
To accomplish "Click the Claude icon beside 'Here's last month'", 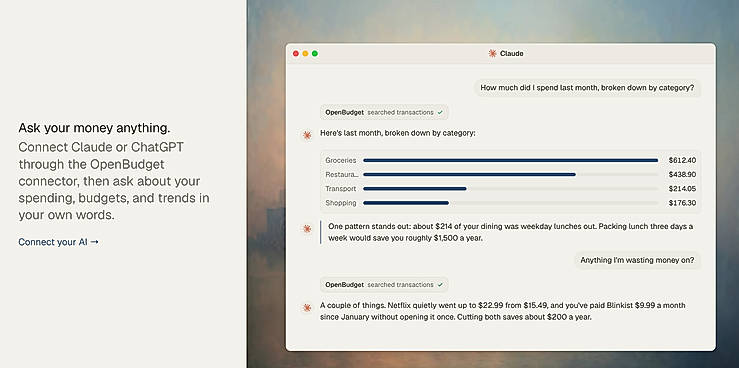I will tap(307, 135).
